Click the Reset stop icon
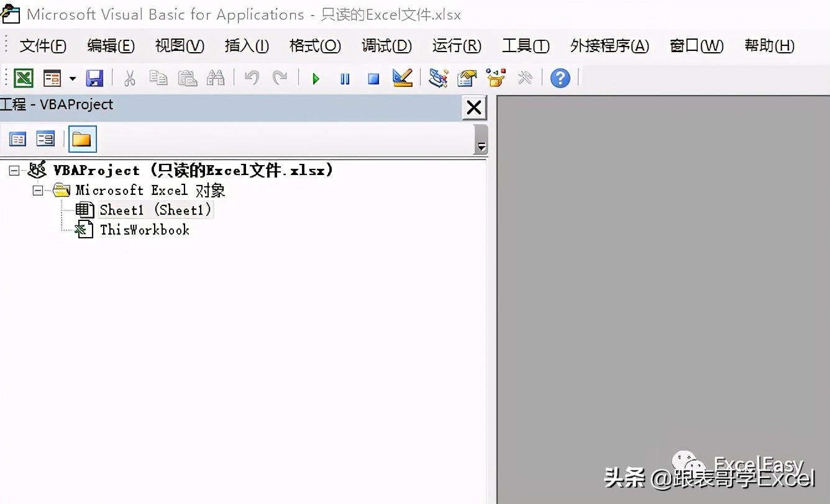Screen dimensions: 830x504 click(x=373, y=79)
